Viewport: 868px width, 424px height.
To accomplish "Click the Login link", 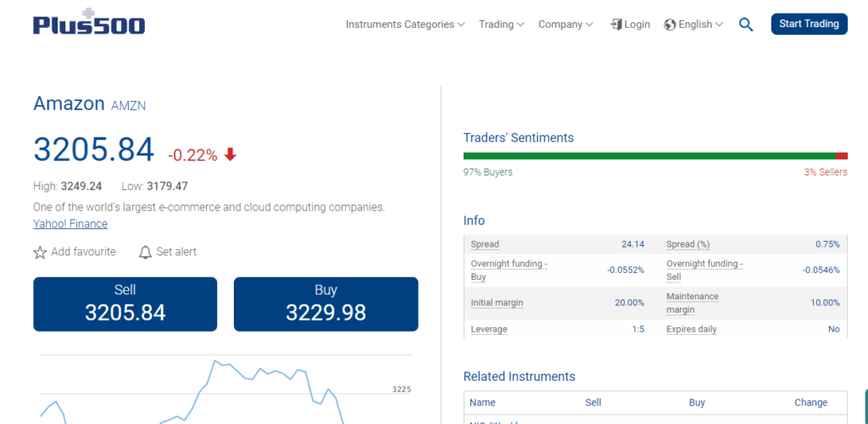I will pos(637,25).
